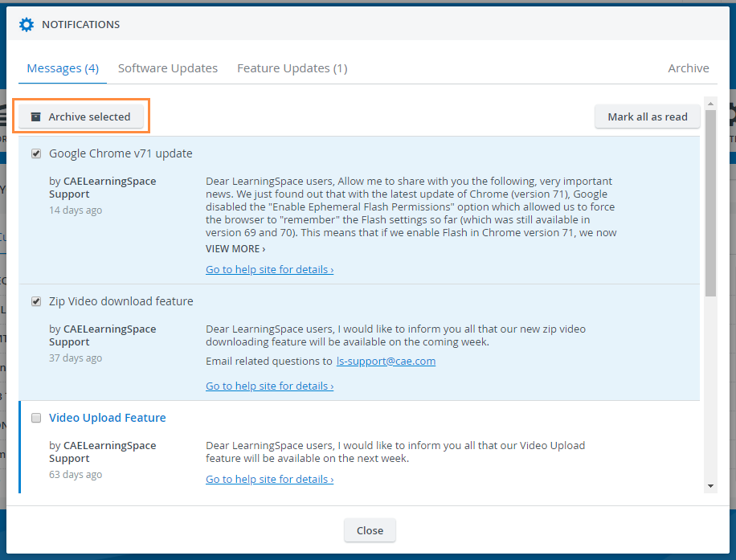Viewport: 736px width, 560px height.
Task: Switch to the Software Updates tab
Action: 168,68
